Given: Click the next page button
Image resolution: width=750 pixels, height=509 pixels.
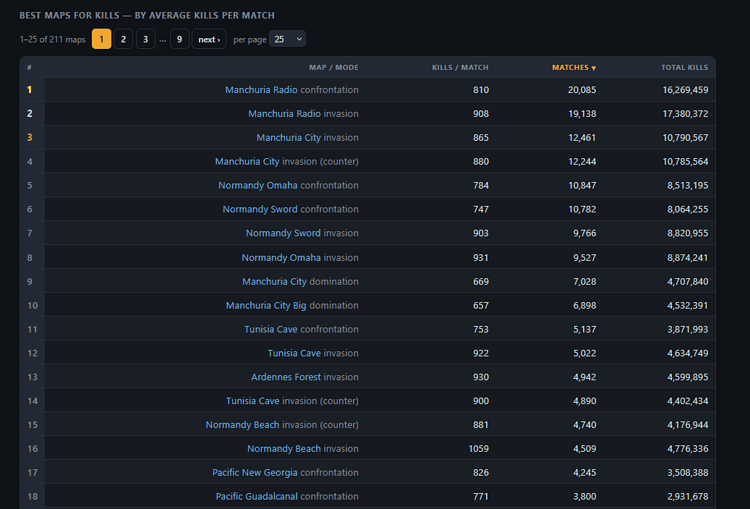Looking at the screenshot, I should pos(209,39).
